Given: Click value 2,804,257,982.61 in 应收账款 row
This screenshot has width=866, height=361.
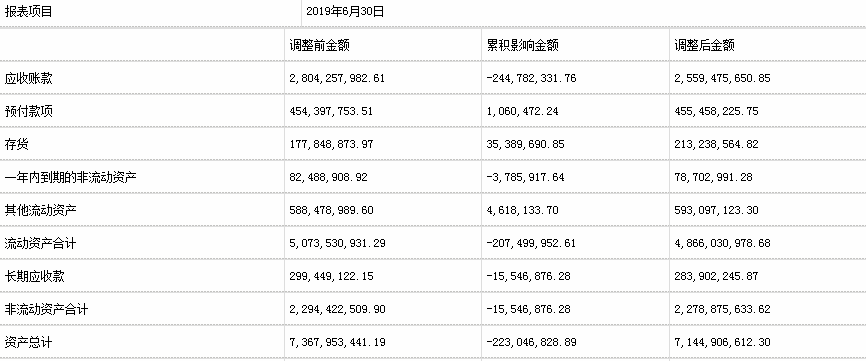Looking at the screenshot, I should pos(337,78).
